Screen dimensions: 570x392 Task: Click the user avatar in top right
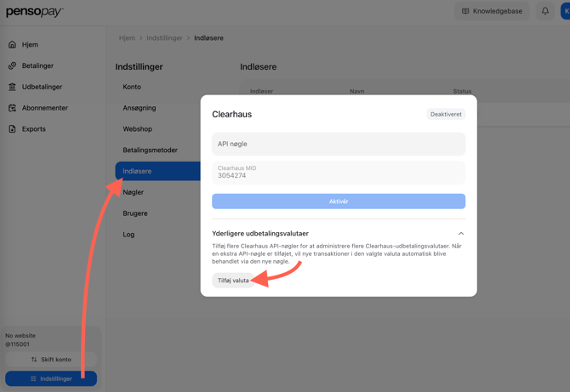565,11
